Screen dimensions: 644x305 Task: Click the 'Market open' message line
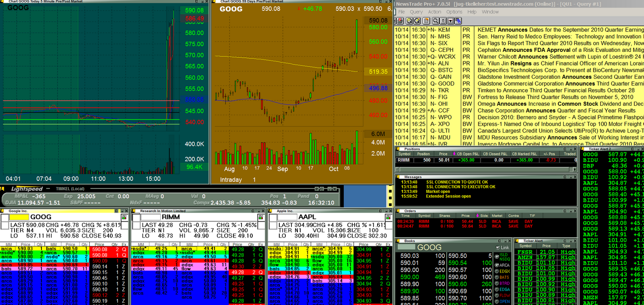pos(438,192)
